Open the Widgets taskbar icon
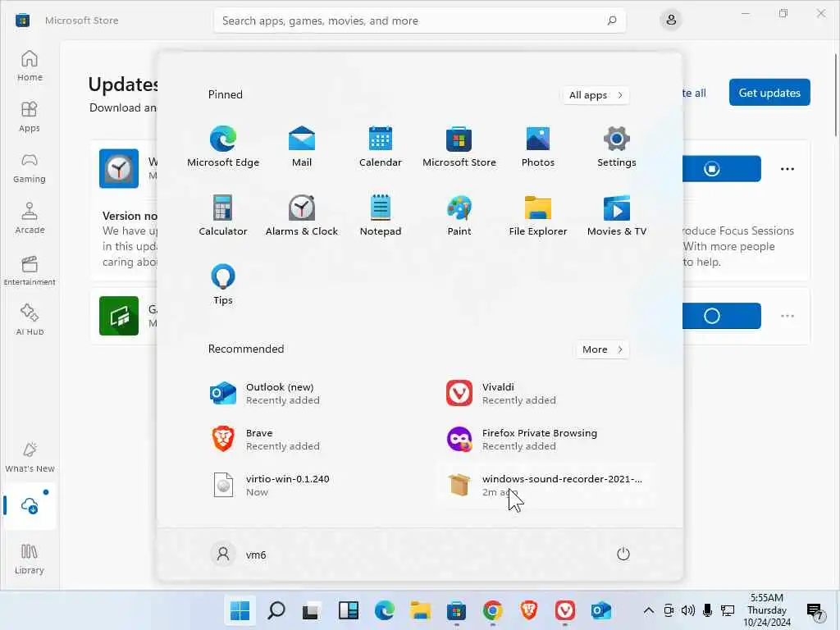 [348, 610]
